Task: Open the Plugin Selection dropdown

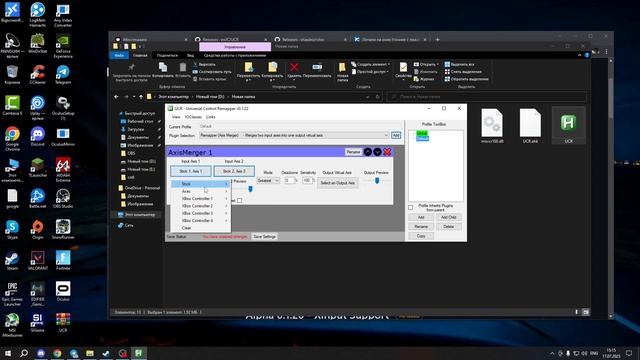Action: coord(294,135)
